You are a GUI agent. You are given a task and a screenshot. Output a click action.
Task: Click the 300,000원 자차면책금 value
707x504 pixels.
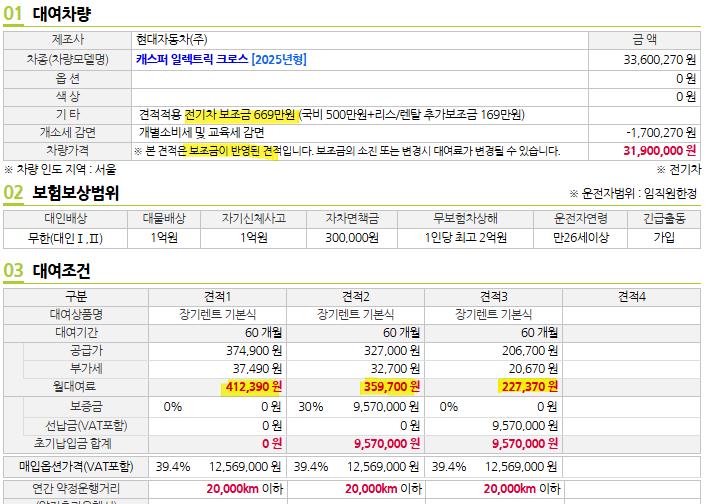352,238
